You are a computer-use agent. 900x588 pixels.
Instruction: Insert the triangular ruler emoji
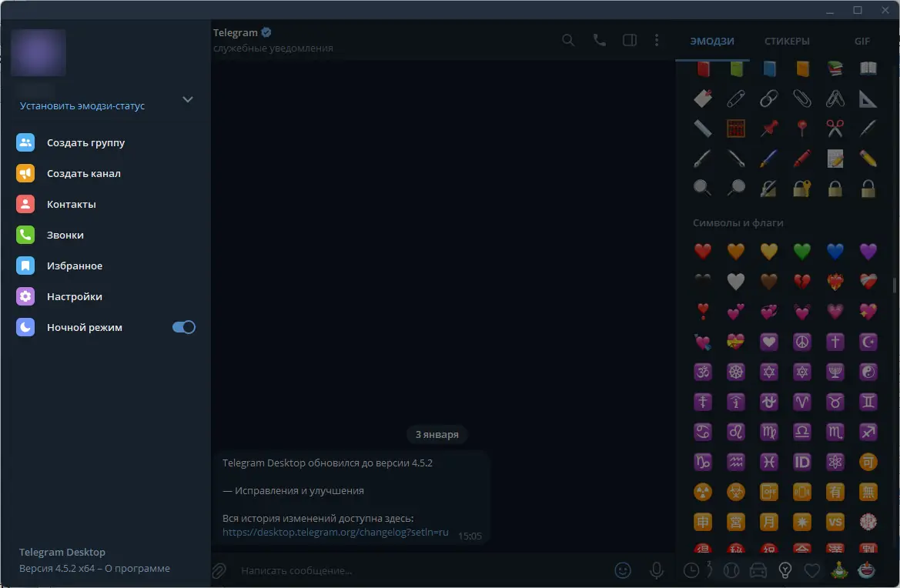868,98
